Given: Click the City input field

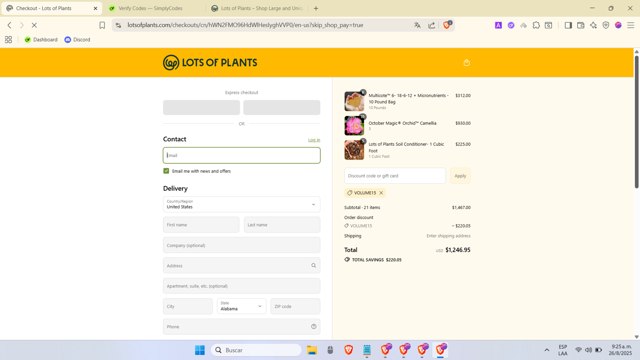Looking at the screenshot, I should pyautogui.click(x=188, y=306).
